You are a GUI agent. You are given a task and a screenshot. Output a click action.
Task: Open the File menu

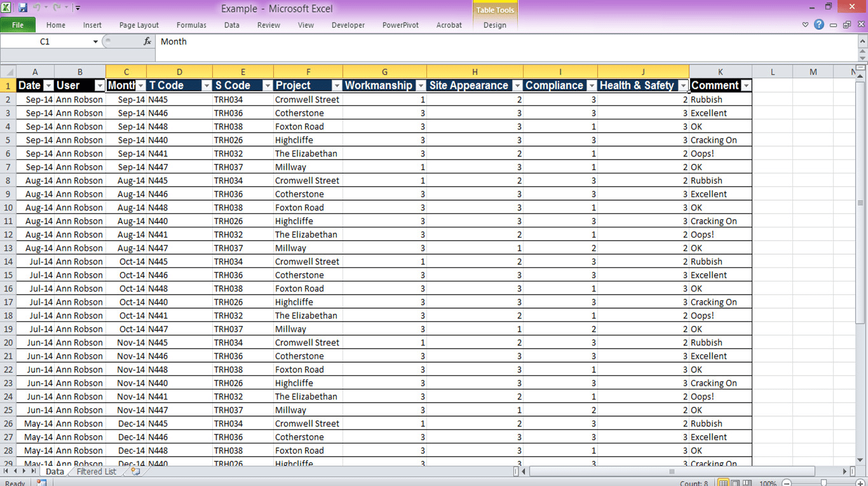[18, 25]
